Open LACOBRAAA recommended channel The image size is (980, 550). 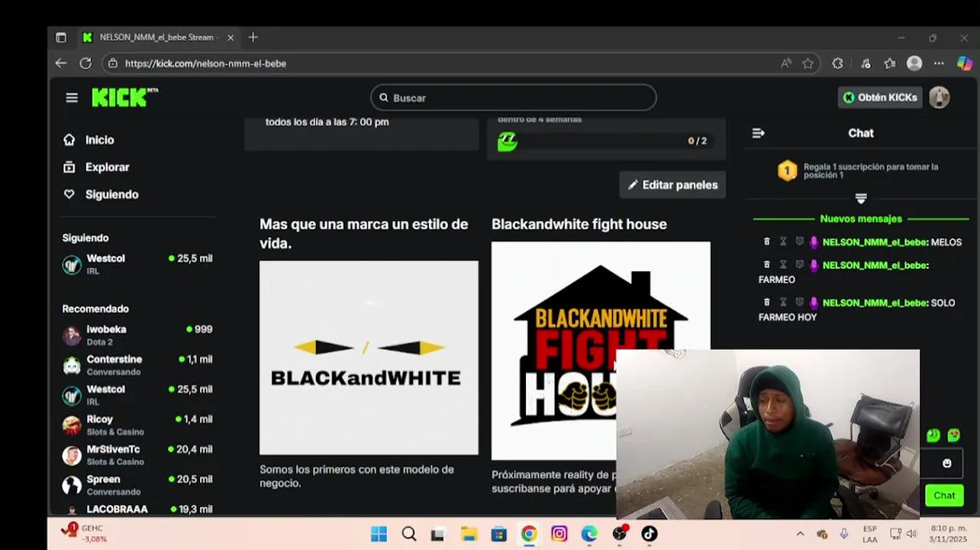[x=137, y=509]
